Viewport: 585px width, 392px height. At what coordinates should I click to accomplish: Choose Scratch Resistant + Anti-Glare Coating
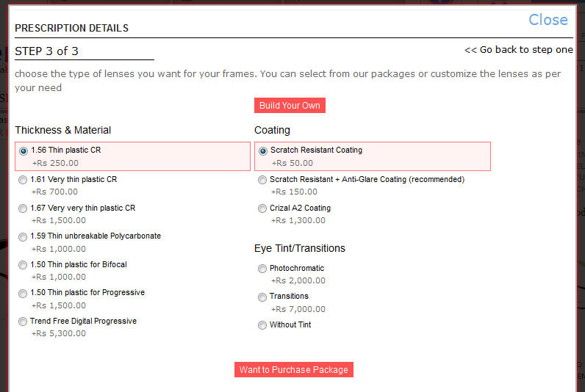(x=262, y=180)
